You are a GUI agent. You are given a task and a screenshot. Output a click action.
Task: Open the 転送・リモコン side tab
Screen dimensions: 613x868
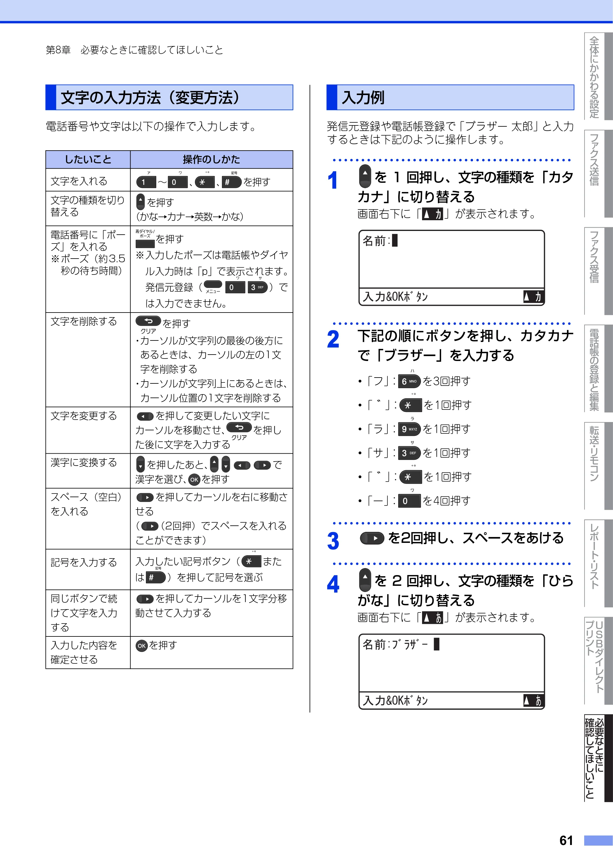598,466
